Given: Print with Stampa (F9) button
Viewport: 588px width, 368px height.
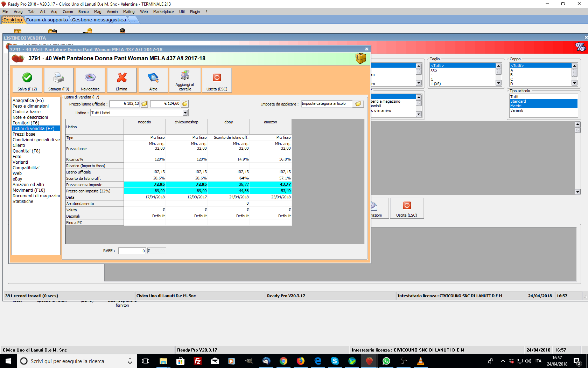Looking at the screenshot, I should [59, 80].
